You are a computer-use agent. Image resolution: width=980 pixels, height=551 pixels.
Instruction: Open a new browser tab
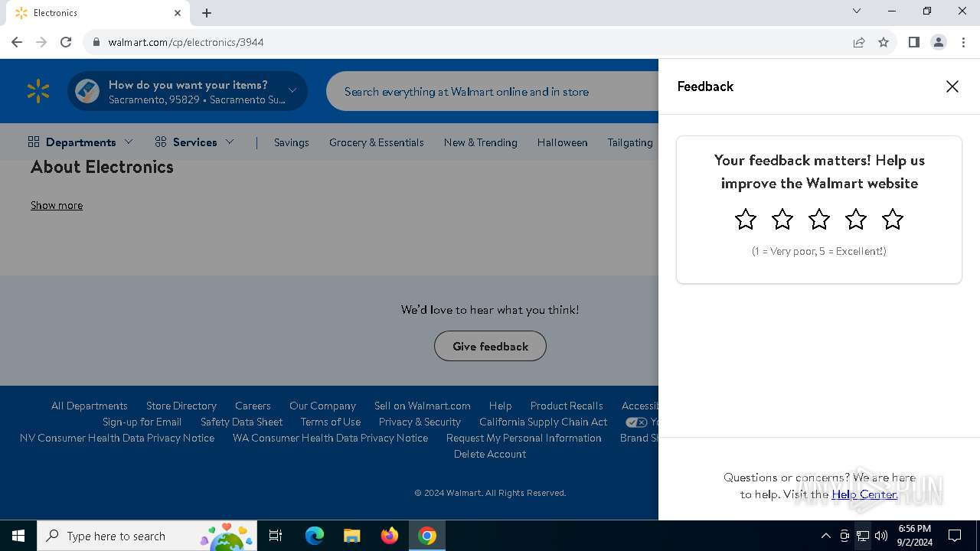(207, 13)
